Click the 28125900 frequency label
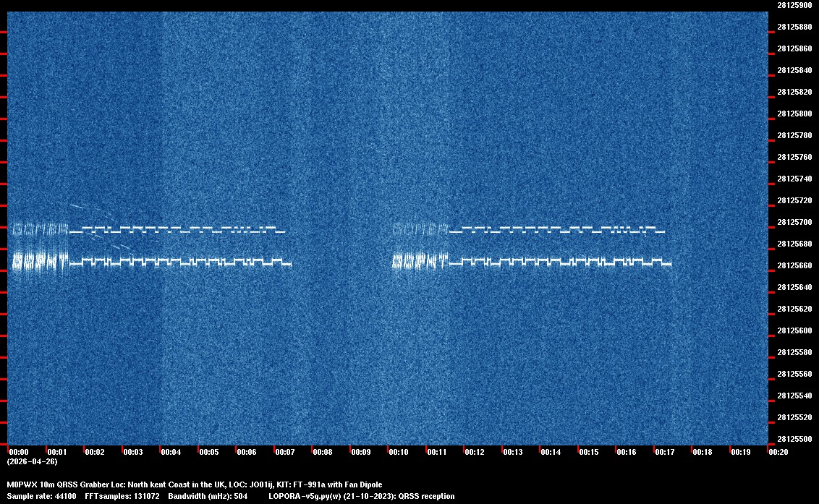Screen dimensions: 819x504 pyautogui.click(x=794, y=5)
